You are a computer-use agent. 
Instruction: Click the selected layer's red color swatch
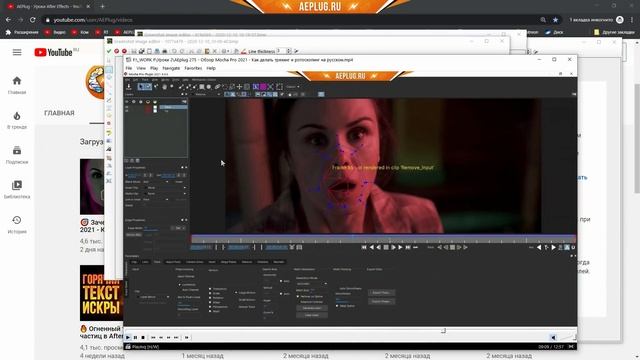148,107
